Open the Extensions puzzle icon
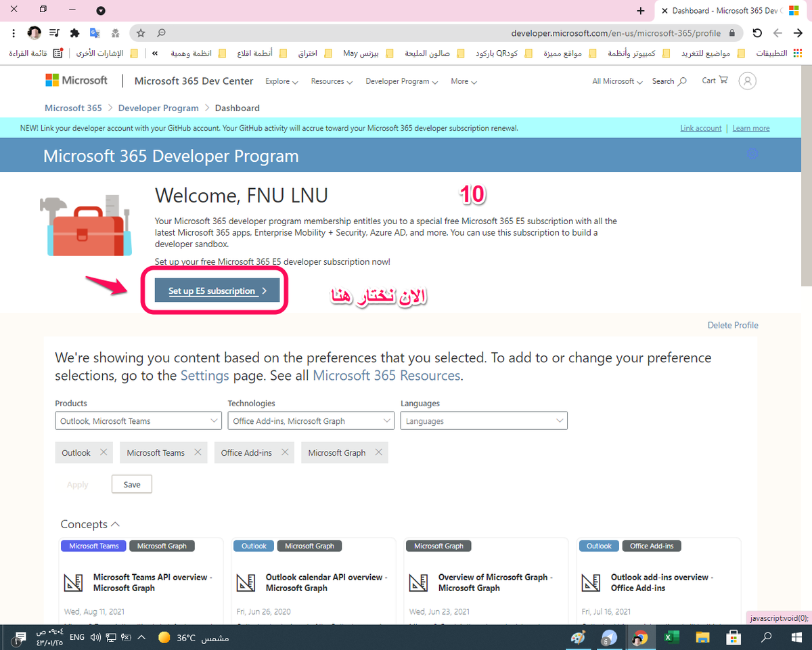Viewport: 812px width, 650px height. [75, 32]
